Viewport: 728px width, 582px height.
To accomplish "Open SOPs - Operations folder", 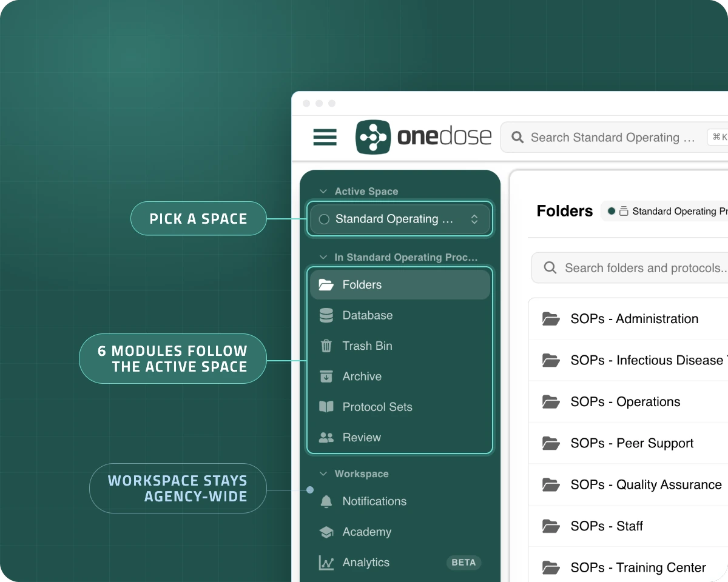I will click(x=629, y=402).
